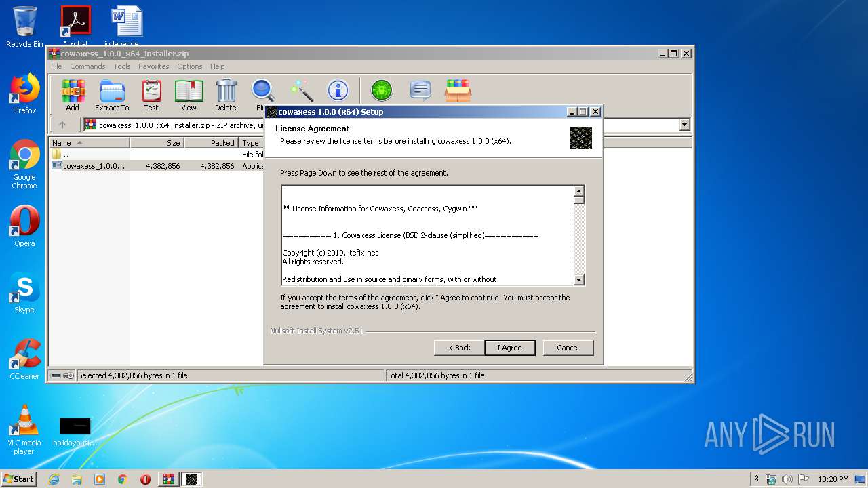Select the Firefox desktop shortcut
The image size is (868, 488).
pos(24,94)
